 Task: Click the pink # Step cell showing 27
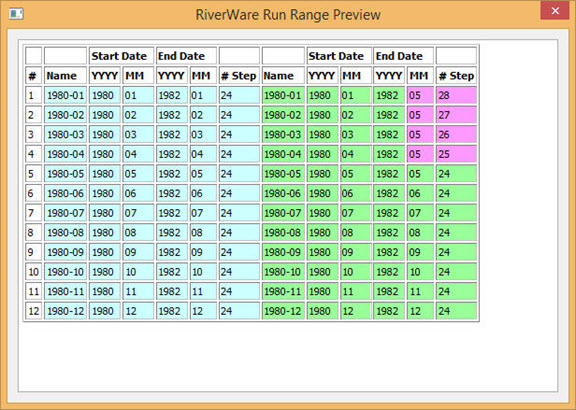[x=456, y=115]
